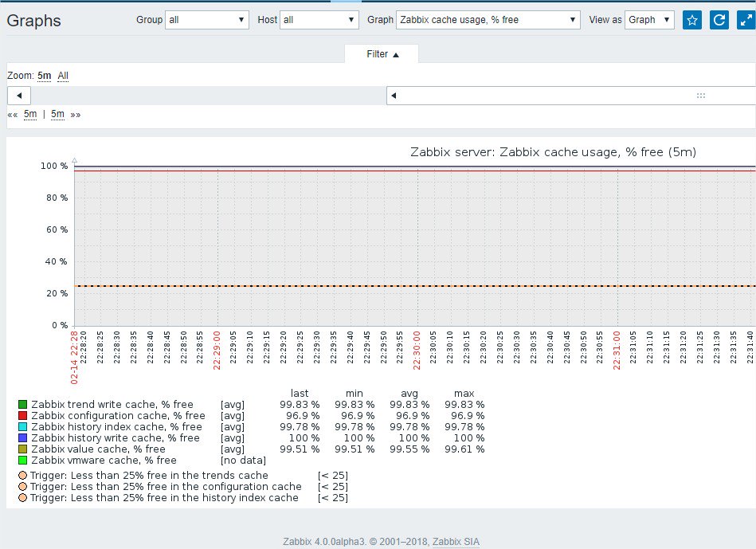Move forward 5m in time
Viewport: 756px width, 549px height.
click(x=57, y=114)
